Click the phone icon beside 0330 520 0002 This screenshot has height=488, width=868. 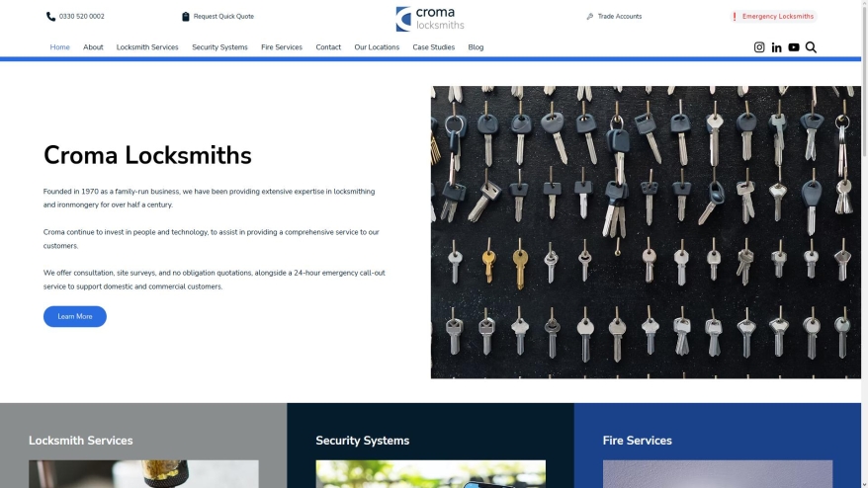tap(51, 17)
